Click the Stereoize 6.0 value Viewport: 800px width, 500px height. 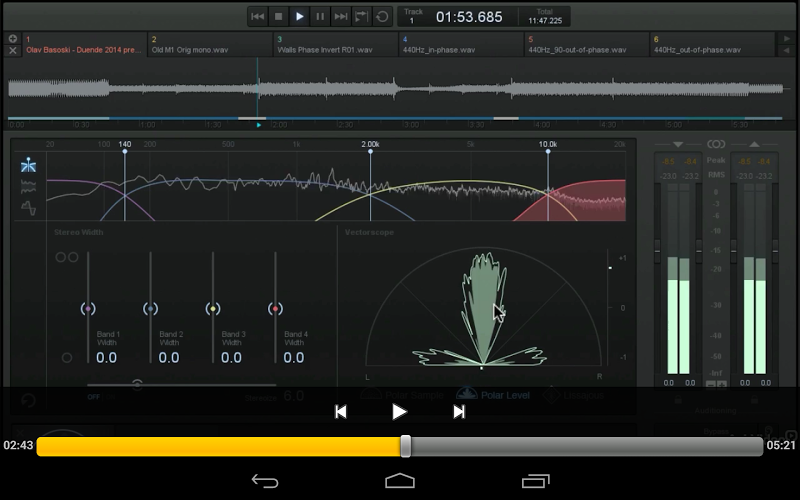[294, 396]
